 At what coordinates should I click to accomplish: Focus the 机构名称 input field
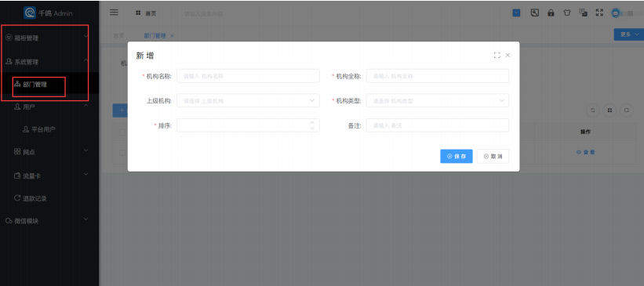click(248, 76)
